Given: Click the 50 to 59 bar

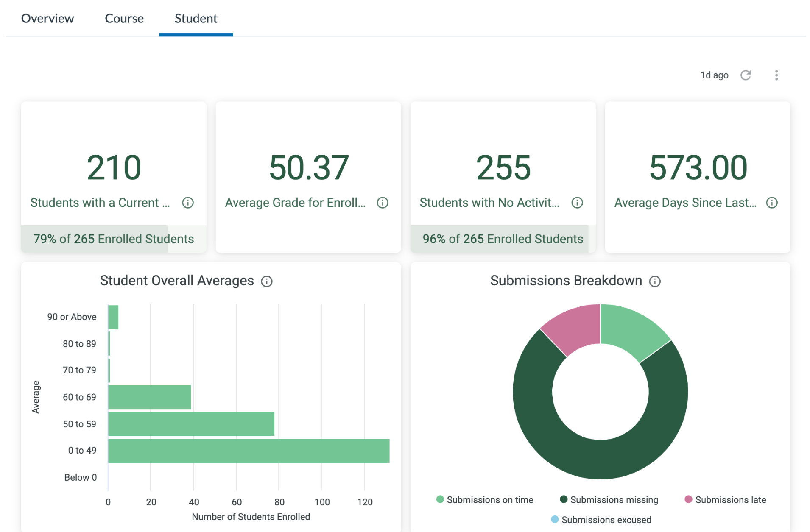Looking at the screenshot, I should [x=191, y=423].
